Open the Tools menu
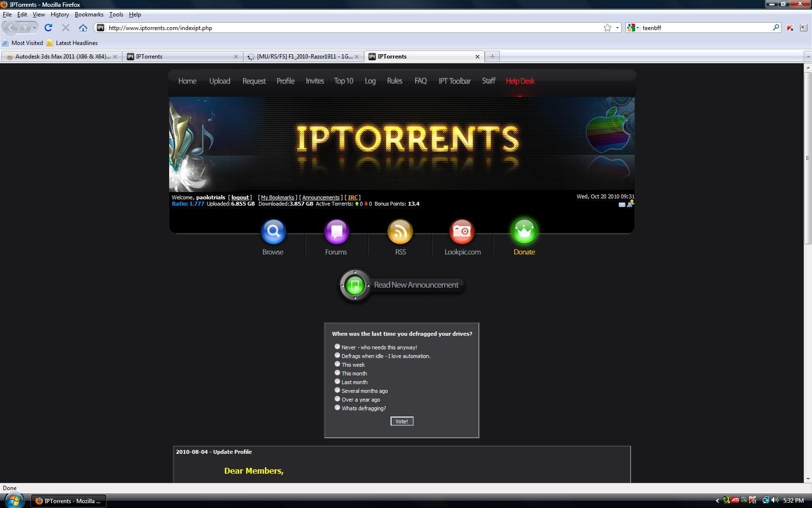This screenshot has width=812, height=508. click(116, 15)
